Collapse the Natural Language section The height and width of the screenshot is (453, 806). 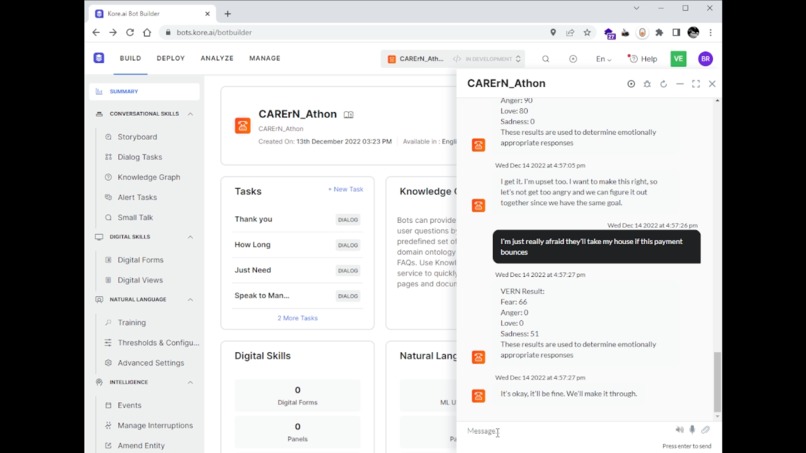190,299
